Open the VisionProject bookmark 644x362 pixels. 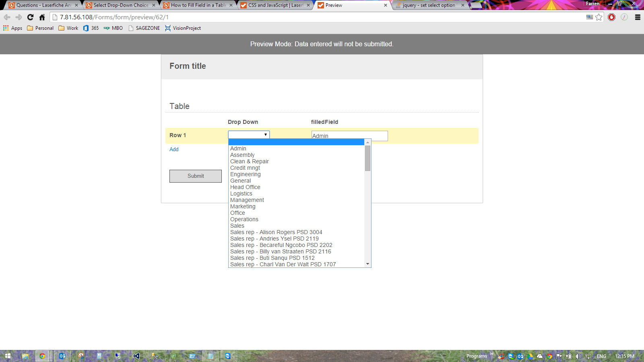183,28
